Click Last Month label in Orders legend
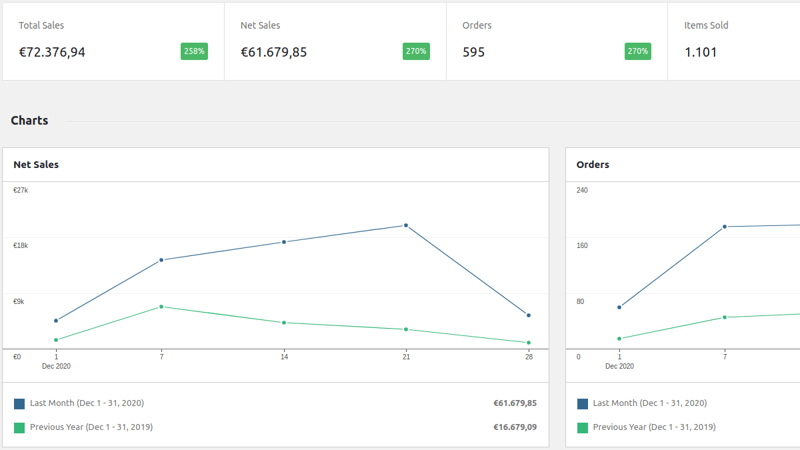Viewport: 800px width, 450px height. (x=650, y=403)
